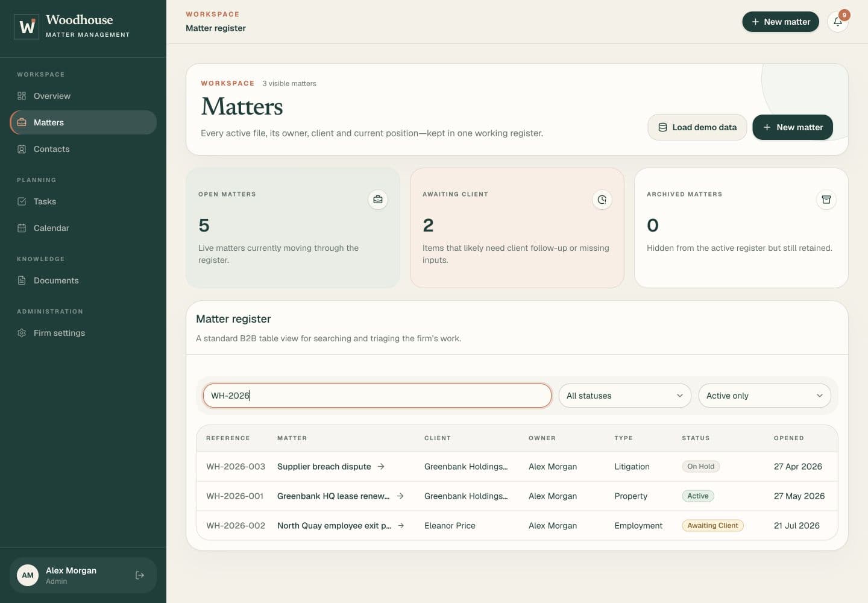Click the clock icon on Awaiting Client card
The width and height of the screenshot is (868, 603).
(602, 200)
